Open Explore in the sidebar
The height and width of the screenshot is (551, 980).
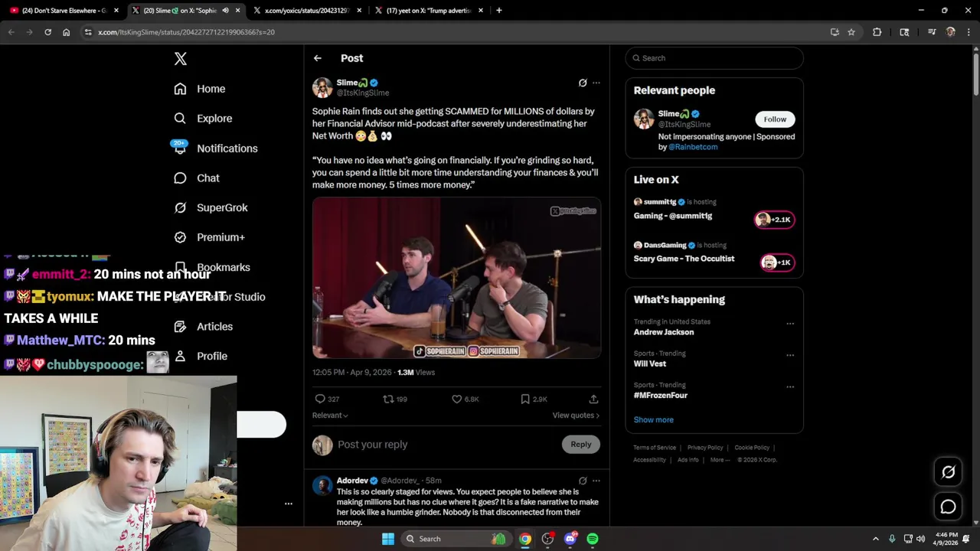pyautogui.click(x=203, y=119)
